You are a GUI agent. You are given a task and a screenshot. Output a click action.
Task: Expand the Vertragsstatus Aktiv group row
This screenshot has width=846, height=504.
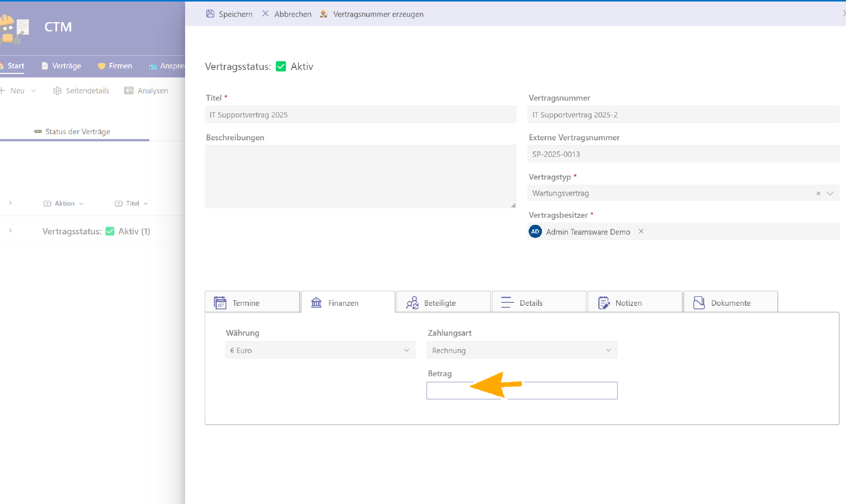tap(11, 231)
